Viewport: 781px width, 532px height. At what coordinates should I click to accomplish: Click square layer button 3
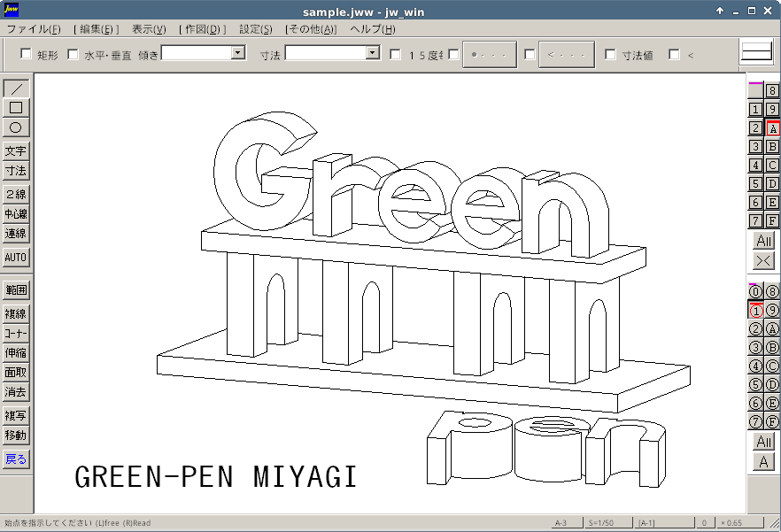[x=755, y=146]
